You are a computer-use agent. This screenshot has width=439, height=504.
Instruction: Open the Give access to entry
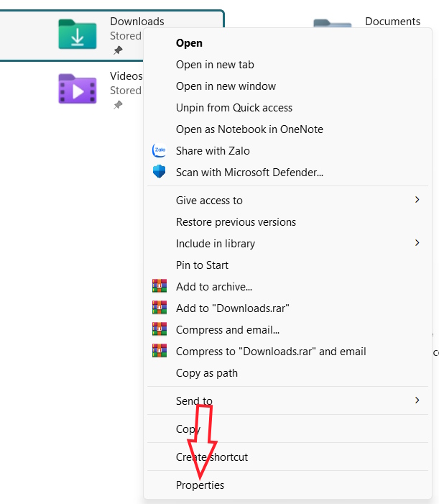(x=287, y=201)
